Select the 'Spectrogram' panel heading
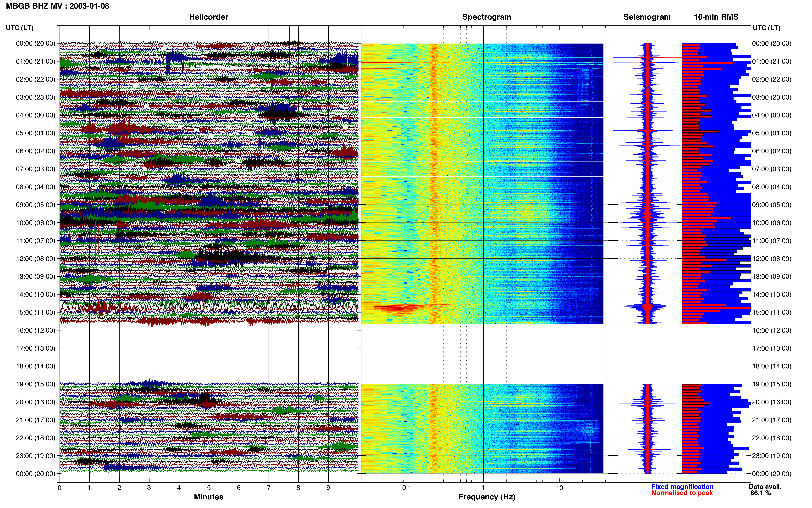The width and height of the screenshot is (812, 508). click(x=487, y=17)
